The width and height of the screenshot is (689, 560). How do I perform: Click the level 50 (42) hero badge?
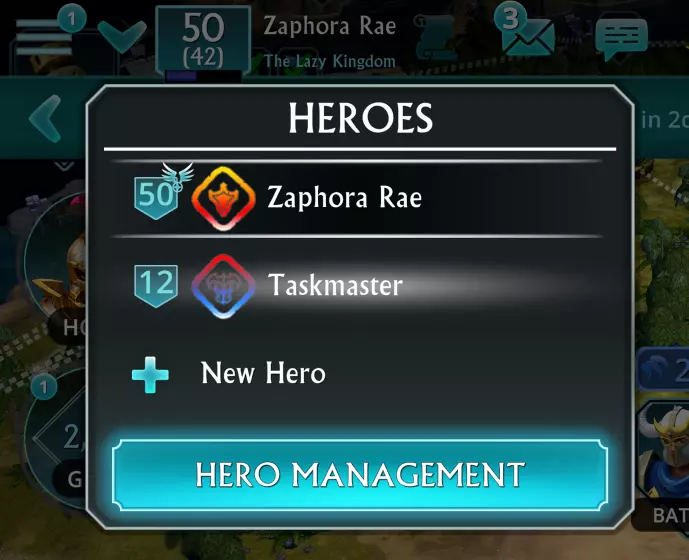(203, 40)
